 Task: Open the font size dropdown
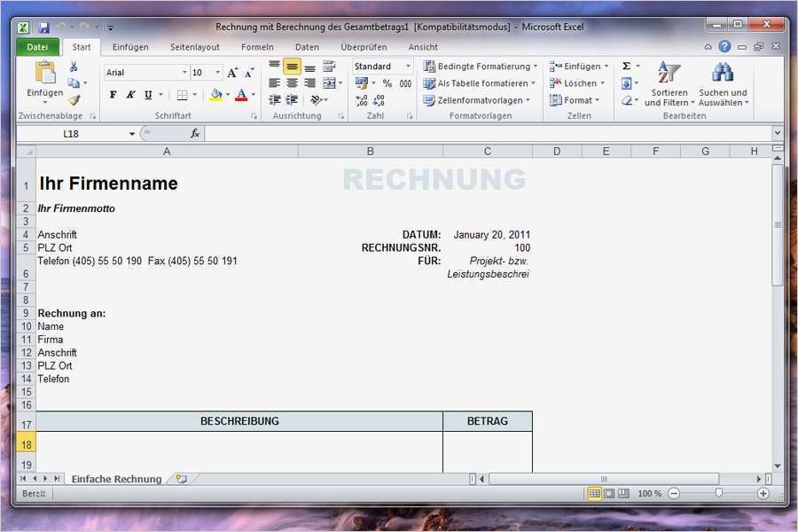(218, 71)
